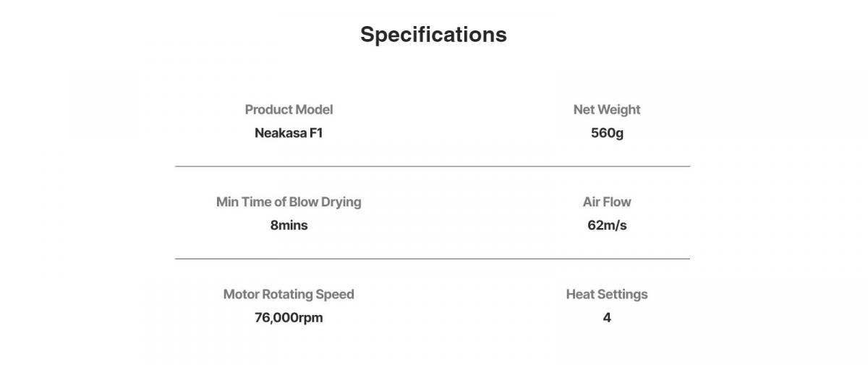The image size is (868, 365).
Task: Select the Heat Settings label
Action: click(607, 294)
